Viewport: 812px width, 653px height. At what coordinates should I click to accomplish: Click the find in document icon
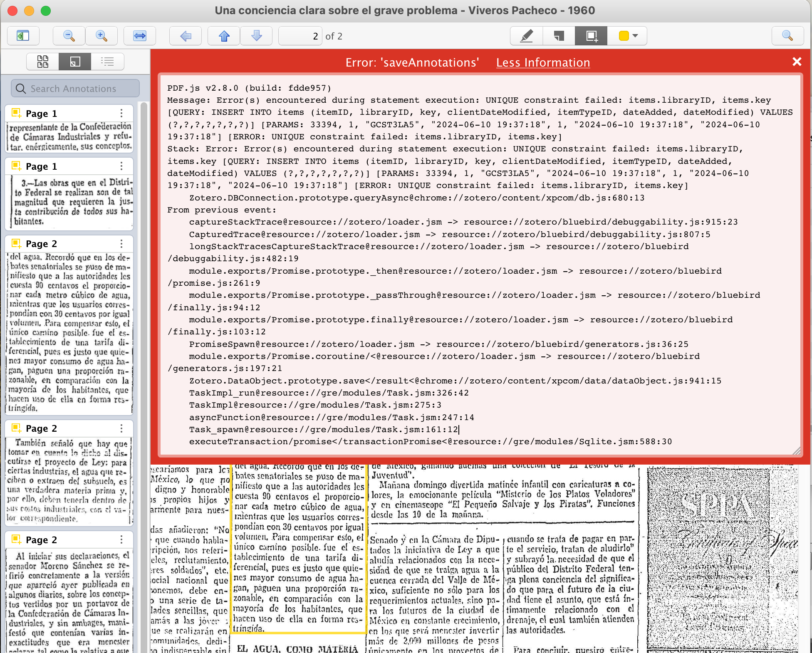(787, 36)
